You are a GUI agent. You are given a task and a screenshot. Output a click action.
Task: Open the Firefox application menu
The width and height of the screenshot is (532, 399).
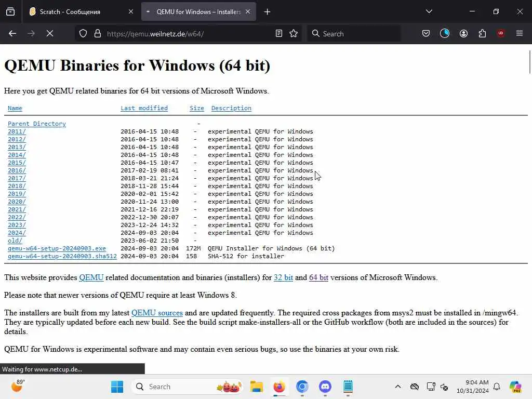pyautogui.click(x=520, y=33)
